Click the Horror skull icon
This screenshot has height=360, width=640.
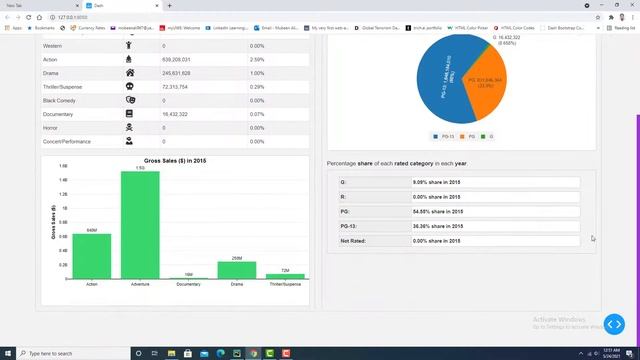(129, 127)
